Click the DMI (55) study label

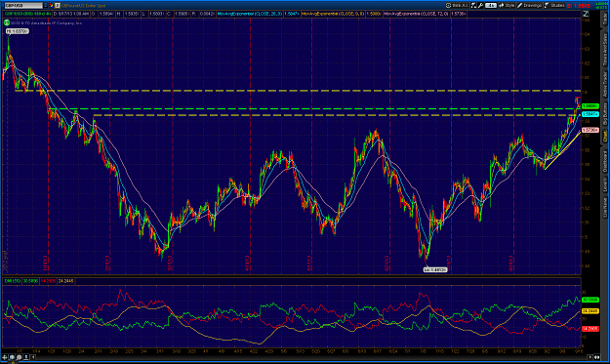point(12,281)
